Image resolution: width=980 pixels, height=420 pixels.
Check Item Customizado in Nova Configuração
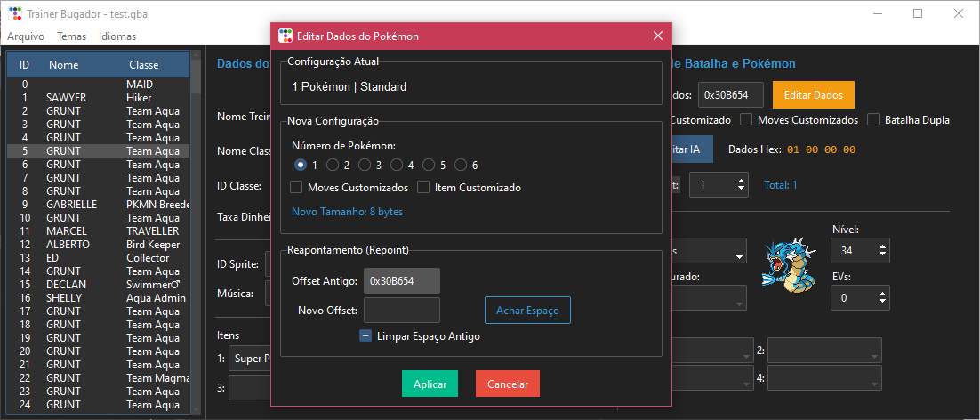click(x=423, y=188)
